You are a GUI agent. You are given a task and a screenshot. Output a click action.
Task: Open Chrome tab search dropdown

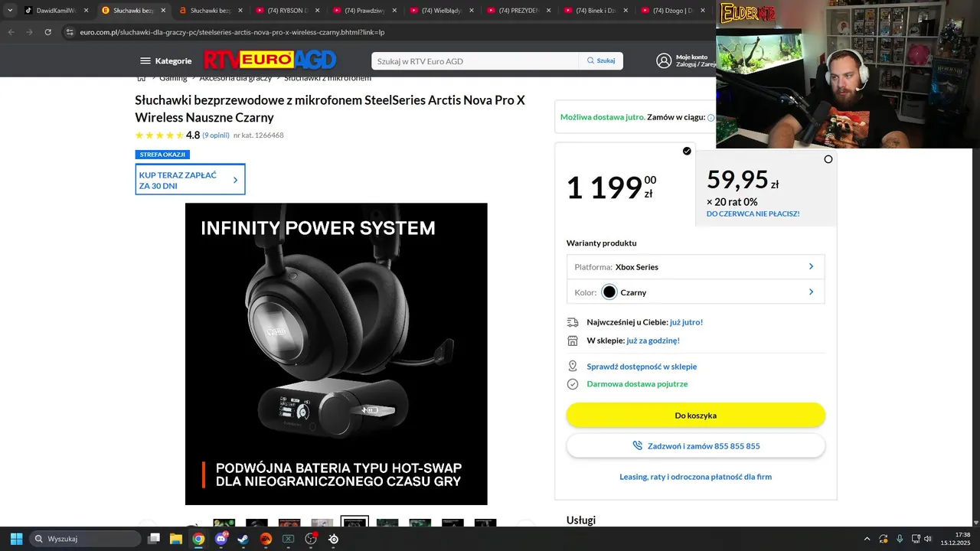click(10, 11)
